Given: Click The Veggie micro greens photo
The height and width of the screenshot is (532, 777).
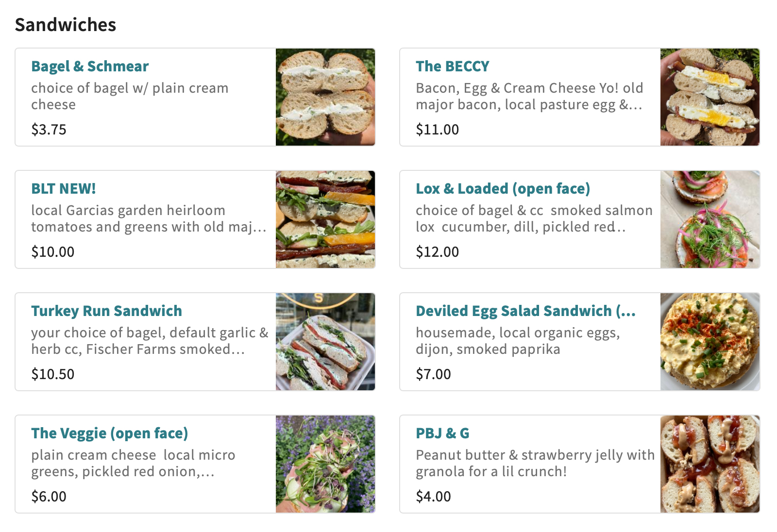Looking at the screenshot, I should click(x=325, y=464).
